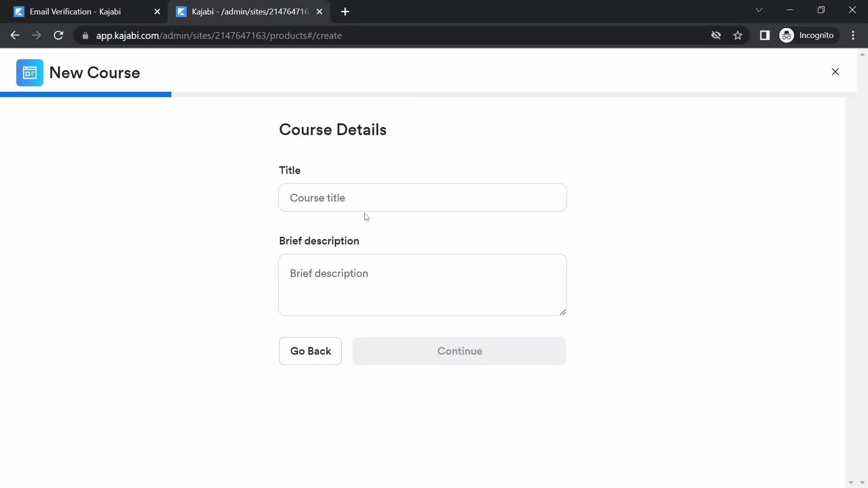The image size is (868, 488).
Task: Click the site lock security icon
Action: click(85, 35)
